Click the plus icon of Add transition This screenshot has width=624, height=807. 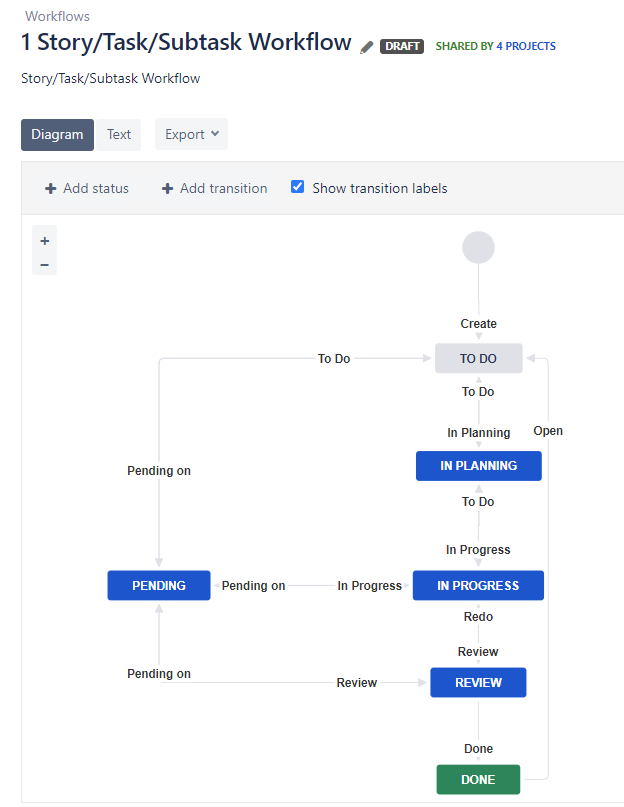tap(168, 188)
